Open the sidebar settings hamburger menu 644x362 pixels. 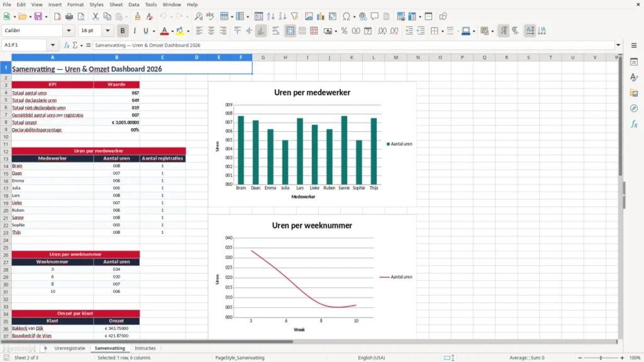[x=634, y=45]
